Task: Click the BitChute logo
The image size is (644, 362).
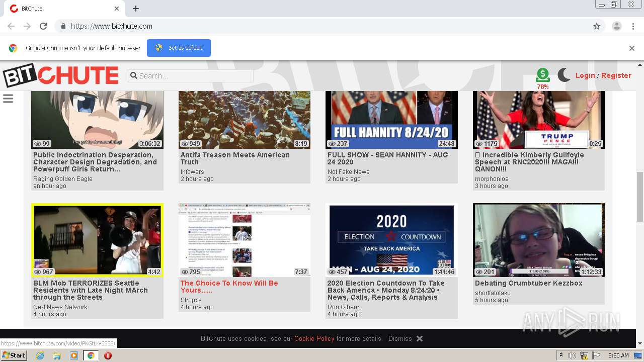Action: pyautogui.click(x=60, y=76)
